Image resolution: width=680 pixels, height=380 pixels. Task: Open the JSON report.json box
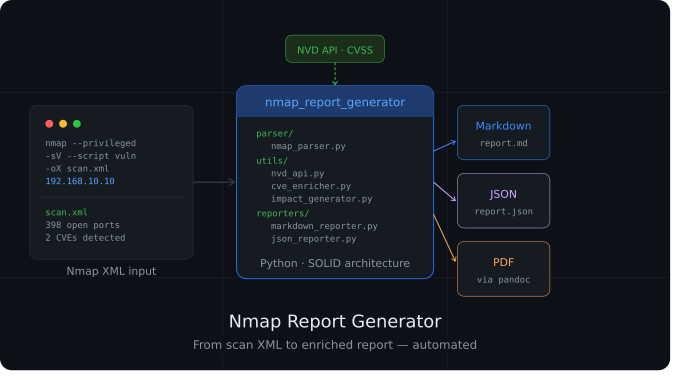click(x=503, y=201)
